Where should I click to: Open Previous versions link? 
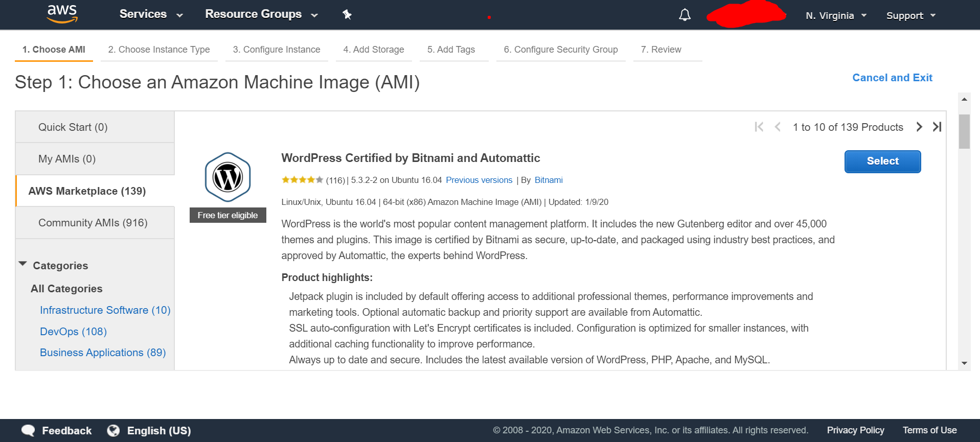pos(479,180)
